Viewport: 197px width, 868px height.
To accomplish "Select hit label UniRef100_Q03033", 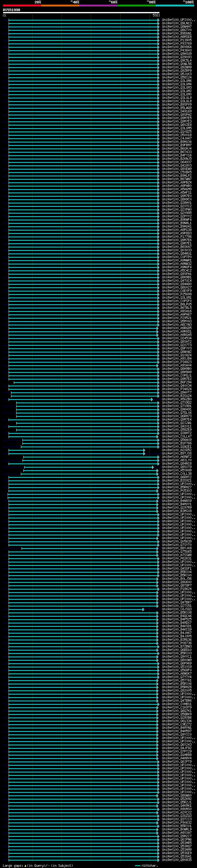I will (x=177, y=250).
